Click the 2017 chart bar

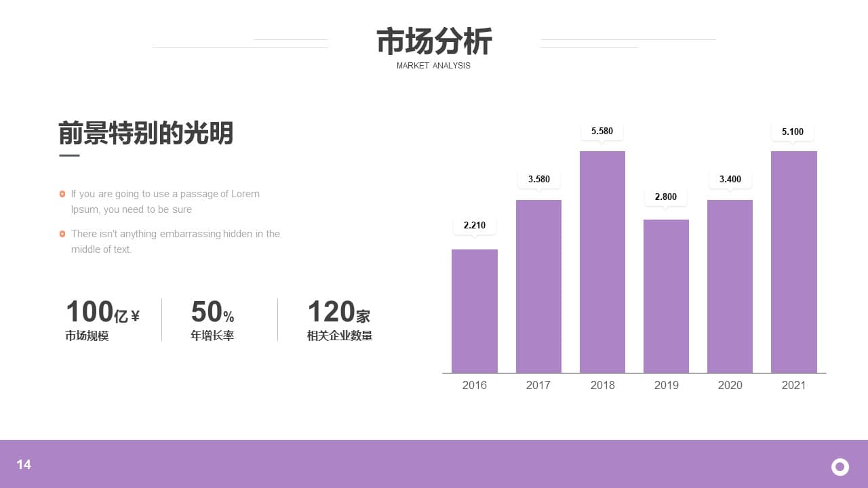(x=538, y=286)
